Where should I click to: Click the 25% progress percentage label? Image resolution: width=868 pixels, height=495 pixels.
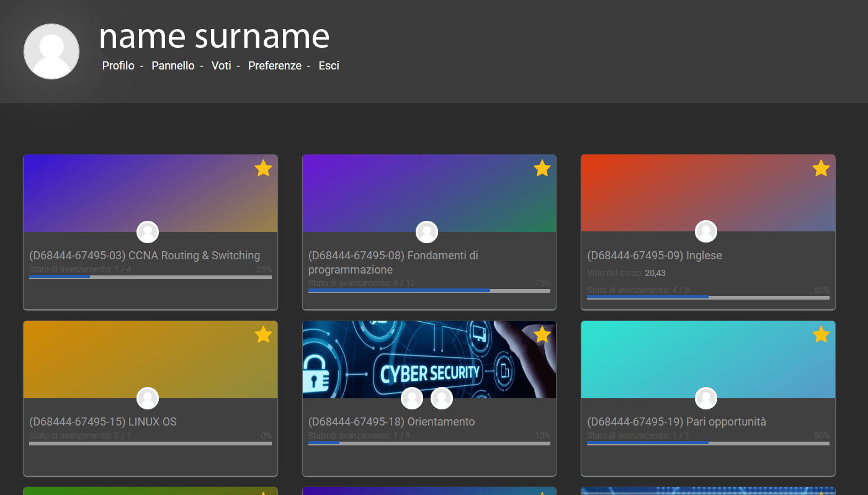(x=264, y=270)
